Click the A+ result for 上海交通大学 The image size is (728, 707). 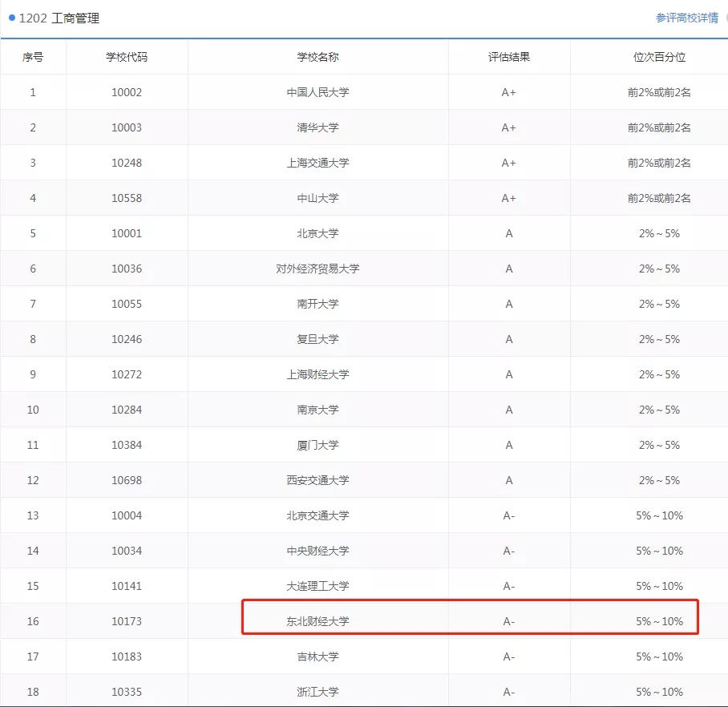click(x=508, y=162)
